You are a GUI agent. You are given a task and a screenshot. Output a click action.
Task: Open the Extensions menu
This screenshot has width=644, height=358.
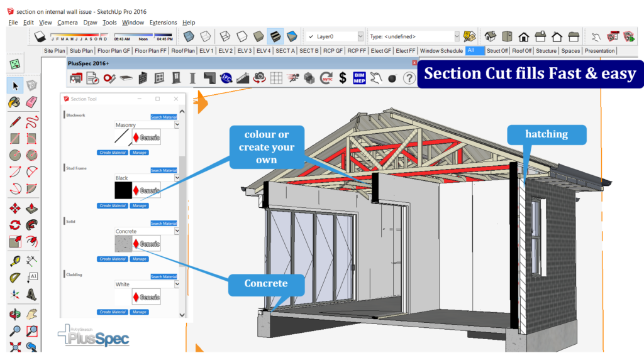pos(163,23)
